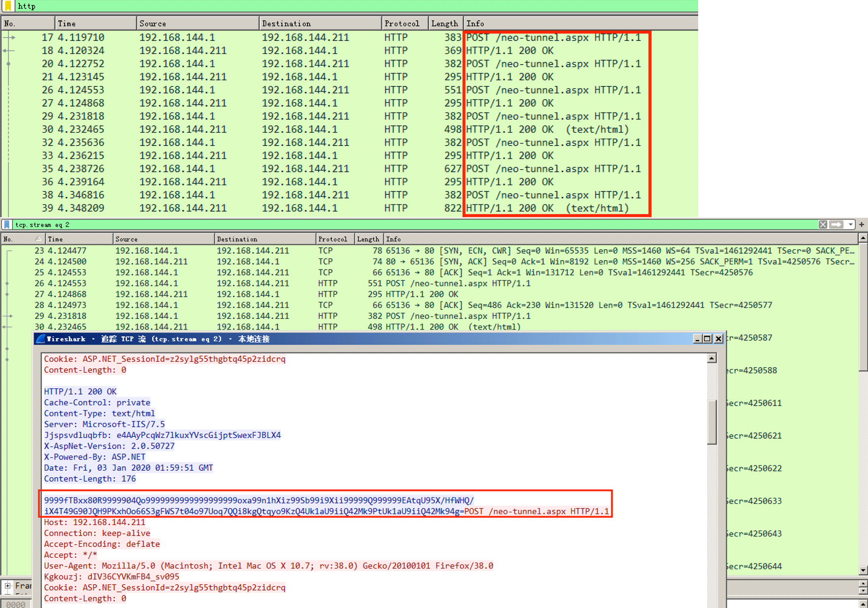
Task: Select packet 39 with length 822
Action: tap(350, 208)
